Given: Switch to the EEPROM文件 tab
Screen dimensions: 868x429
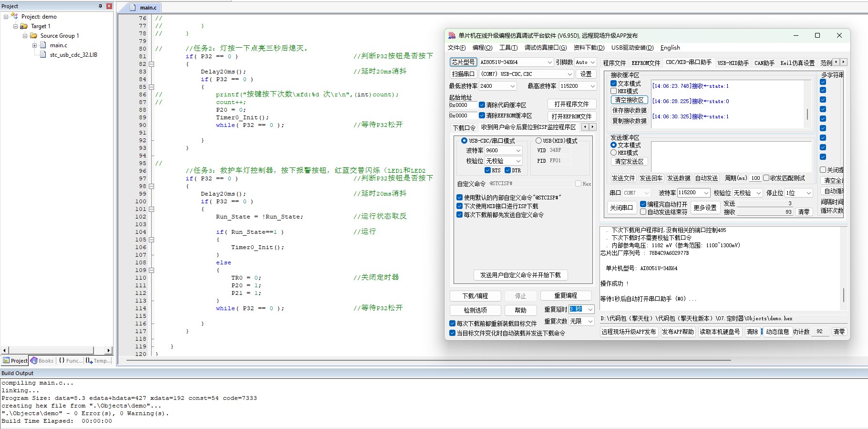Looking at the screenshot, I should tap(646, 63).
